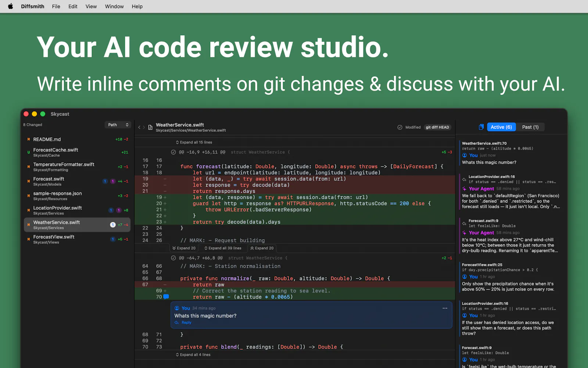Click the blue comment badge on LocationProvider.swift
Viewport: 588px width, 368px height.
click(x=111, y=210)
